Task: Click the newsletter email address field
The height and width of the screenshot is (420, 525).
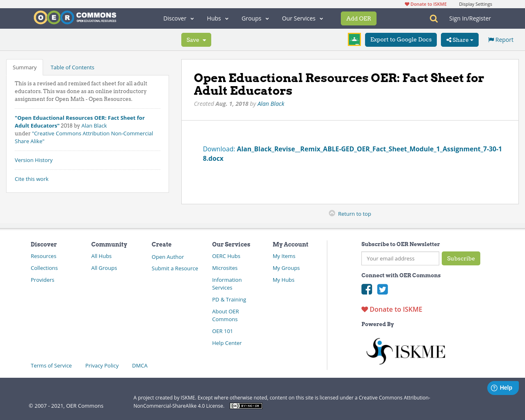Action: pos(400,258)
